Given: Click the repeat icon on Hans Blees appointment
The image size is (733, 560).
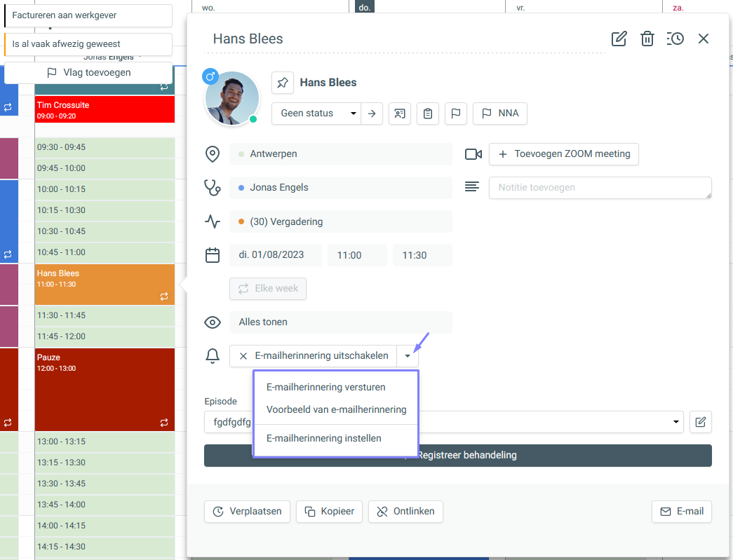Looking at the screenshot, I should (x=164, y=296).
